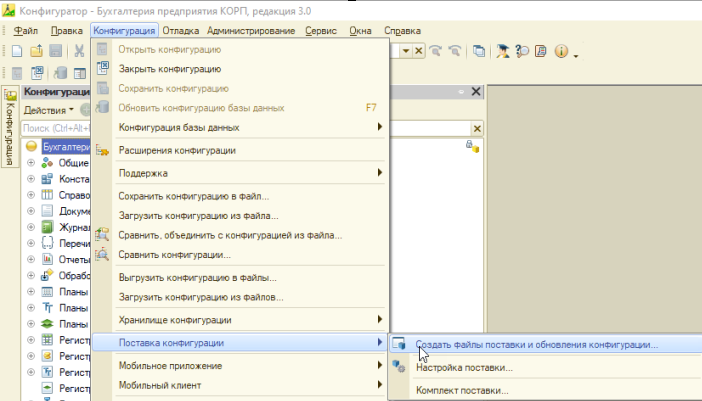The width and height of the screenshot is (702, 401).
Task: Click the Cut scissors toolbar icon
Action: coord(79,51)
